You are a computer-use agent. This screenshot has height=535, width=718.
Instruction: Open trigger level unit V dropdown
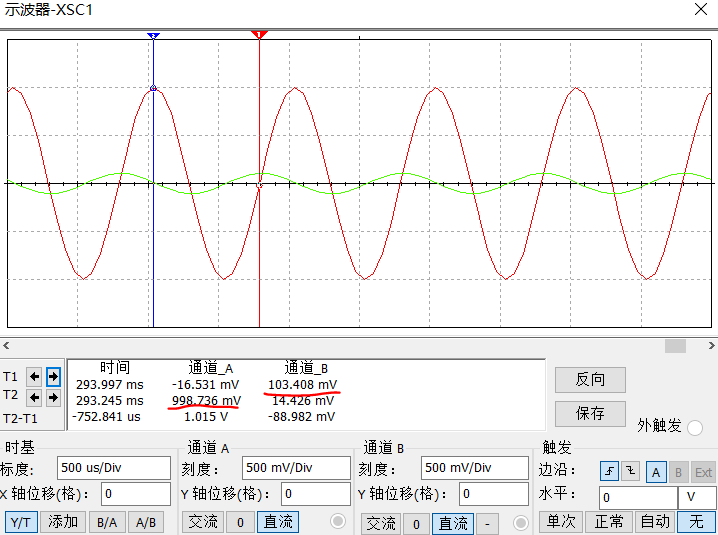tap(697, 497)
